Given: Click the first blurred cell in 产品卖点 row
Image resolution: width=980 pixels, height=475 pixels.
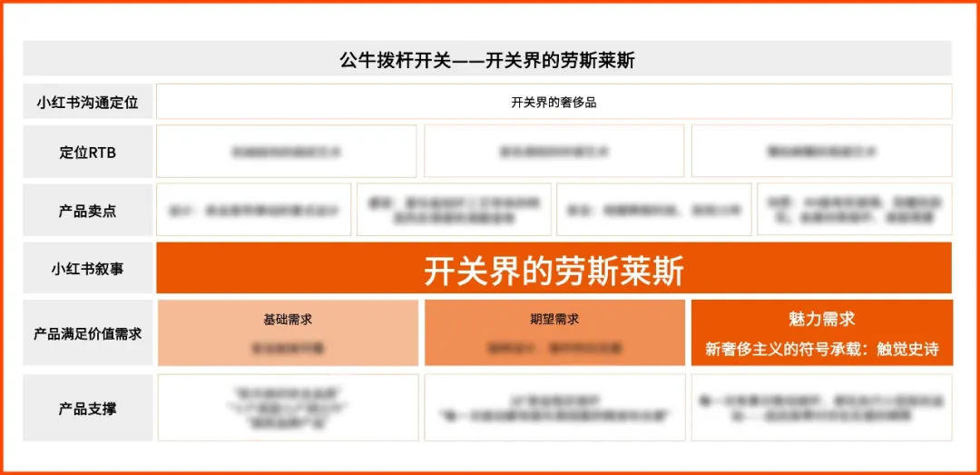Looking at the screenshot, I should (253, 210).
